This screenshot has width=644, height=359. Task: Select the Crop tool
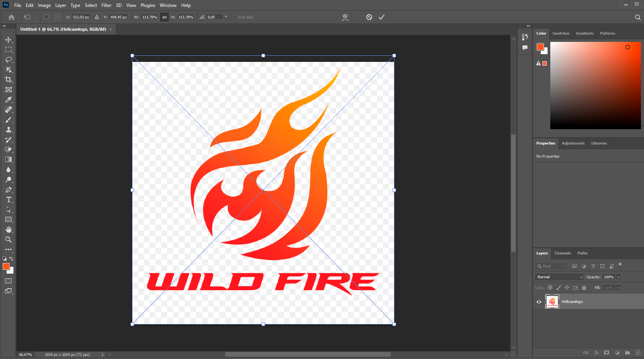(x=8, y=80)
